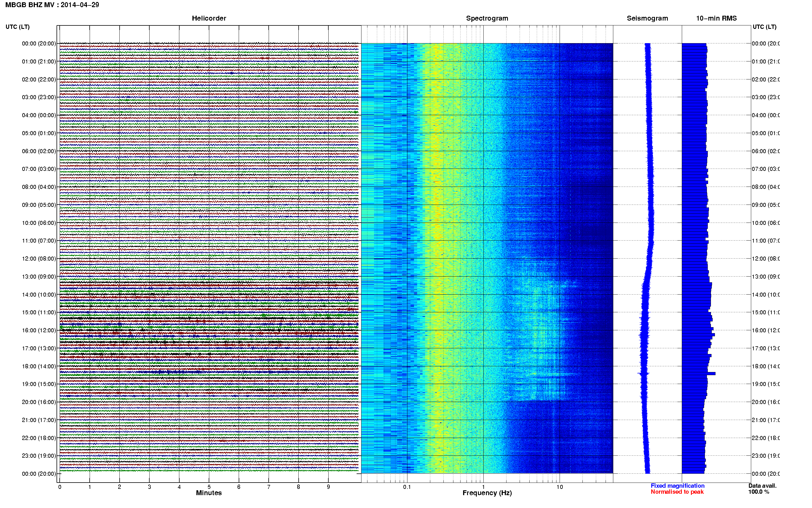Click the helicorder minute tick label "0"
This screenshot has width=812, height=508.
[60, 487]
